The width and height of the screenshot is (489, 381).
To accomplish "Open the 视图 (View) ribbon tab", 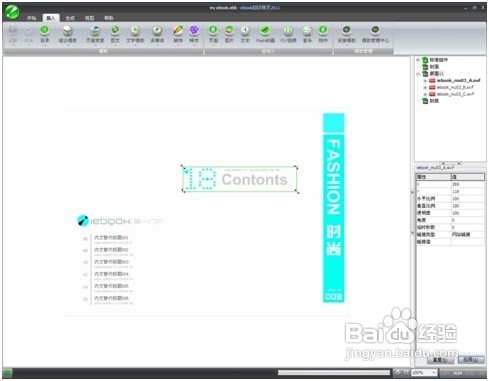I will point(89,18).
